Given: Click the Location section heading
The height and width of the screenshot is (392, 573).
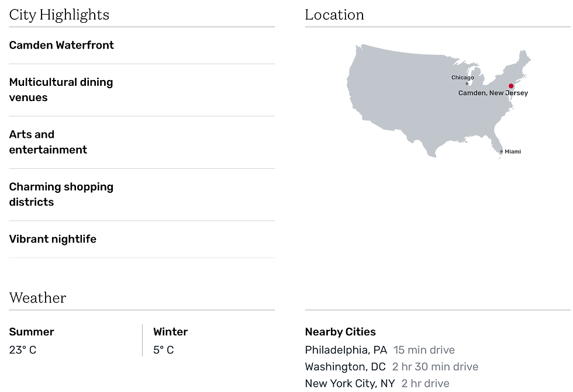Looking at the screenshot, I should [x=334, y=15].
